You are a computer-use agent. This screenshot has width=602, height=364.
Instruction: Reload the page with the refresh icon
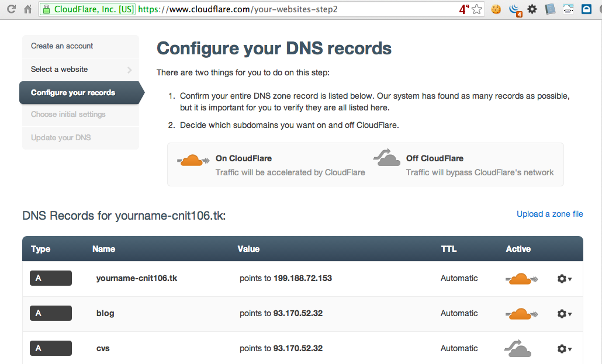tap(11, 9)
